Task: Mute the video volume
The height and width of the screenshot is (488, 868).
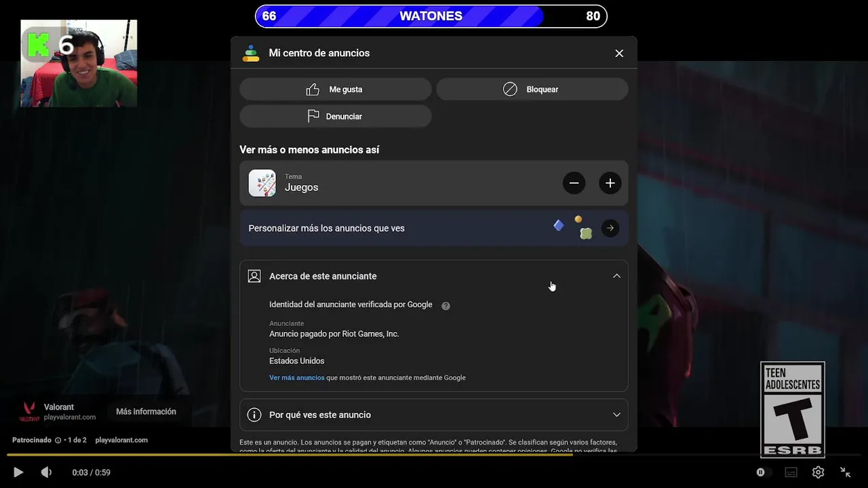Action: (46, 472)
